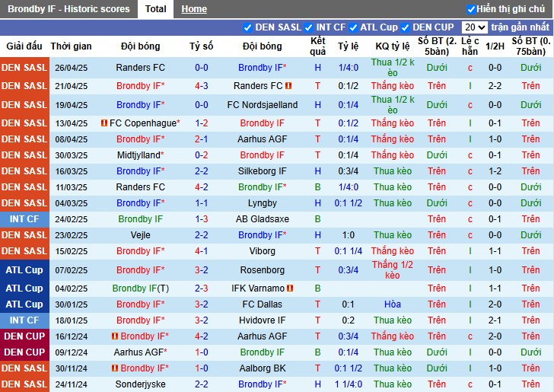554x392 pixels.
Task: Open the Home tab
Action: (194, 9)
